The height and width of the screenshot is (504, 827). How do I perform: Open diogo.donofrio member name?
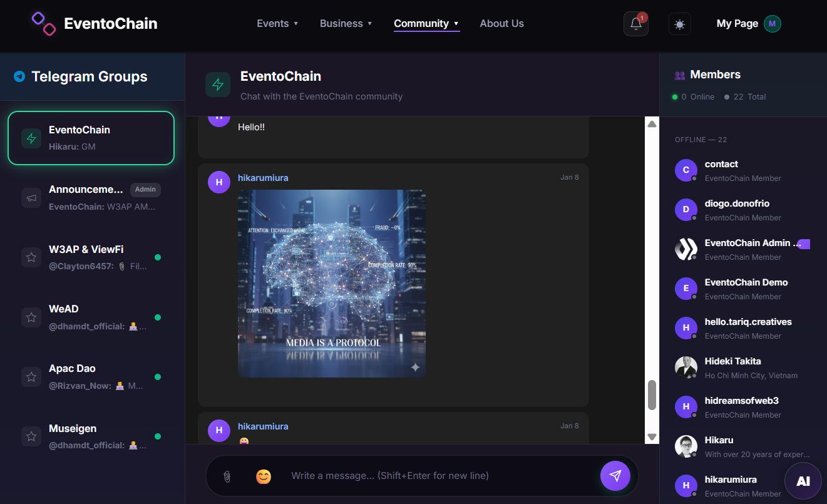click(x=737, y=203)
